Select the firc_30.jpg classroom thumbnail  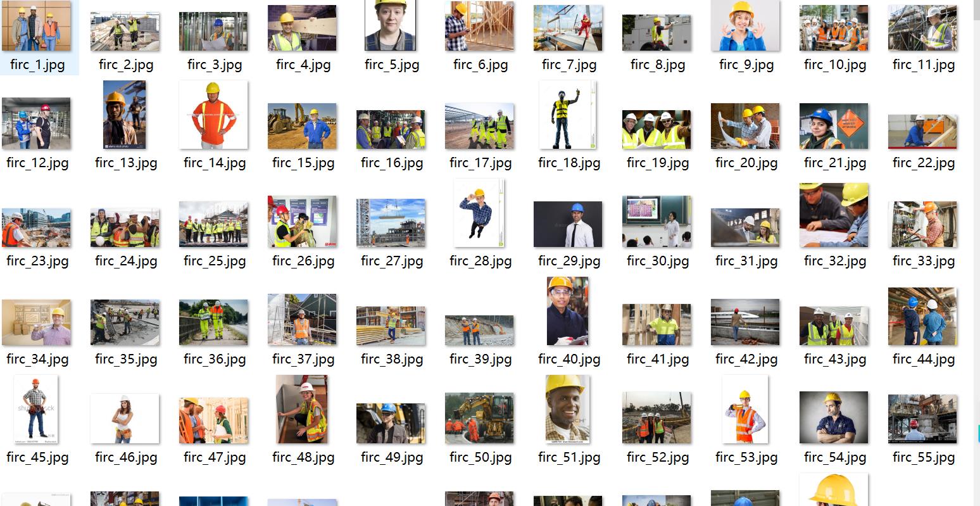click(x=656, y=222)
